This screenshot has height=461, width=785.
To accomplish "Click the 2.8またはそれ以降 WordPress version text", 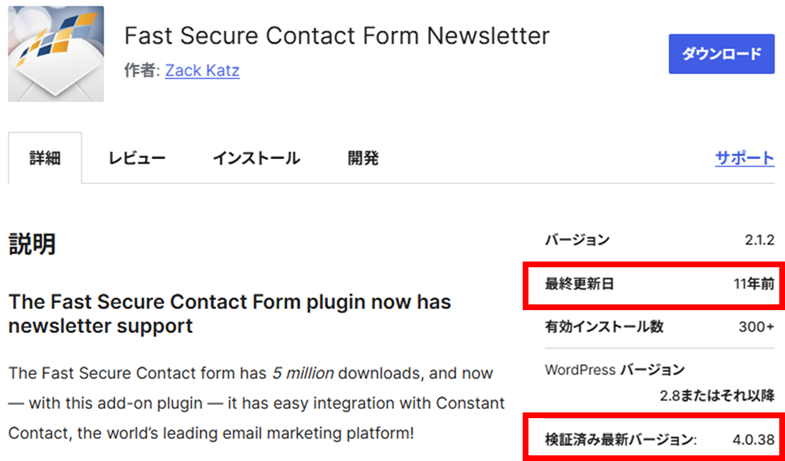I will (716, 395).
